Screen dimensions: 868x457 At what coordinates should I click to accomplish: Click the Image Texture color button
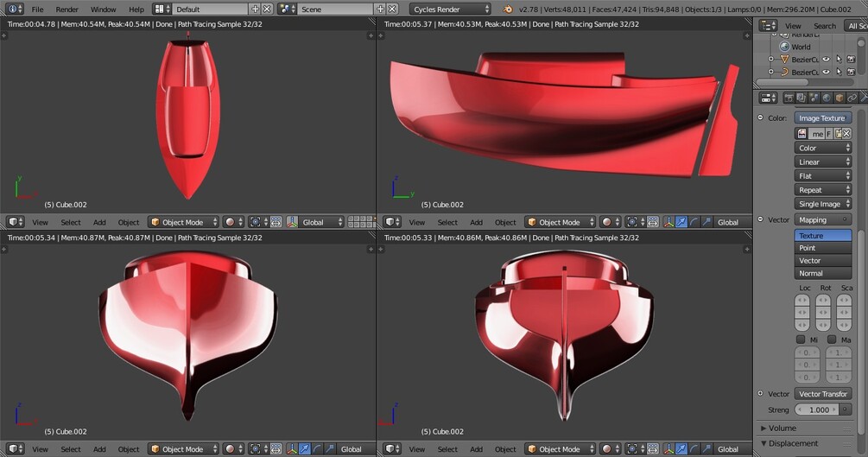823,118
